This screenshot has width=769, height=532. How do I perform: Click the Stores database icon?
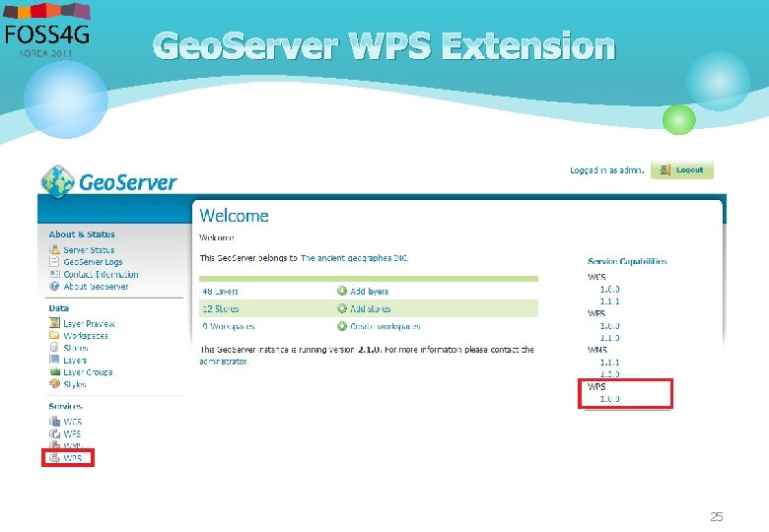[54, 348]
